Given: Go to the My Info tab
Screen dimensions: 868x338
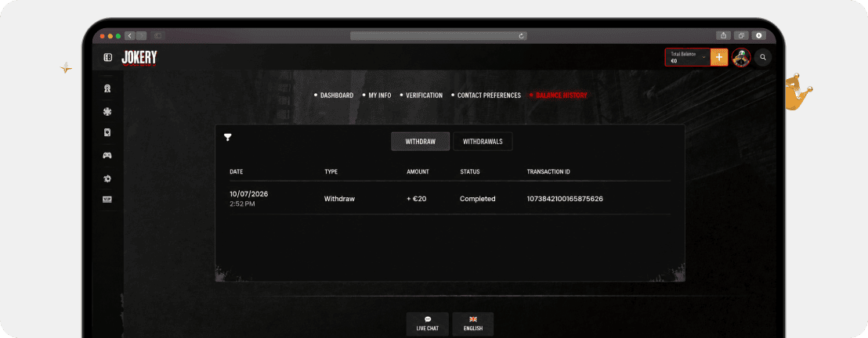Looking at the screenshot, I should click(x=380, y=95).
